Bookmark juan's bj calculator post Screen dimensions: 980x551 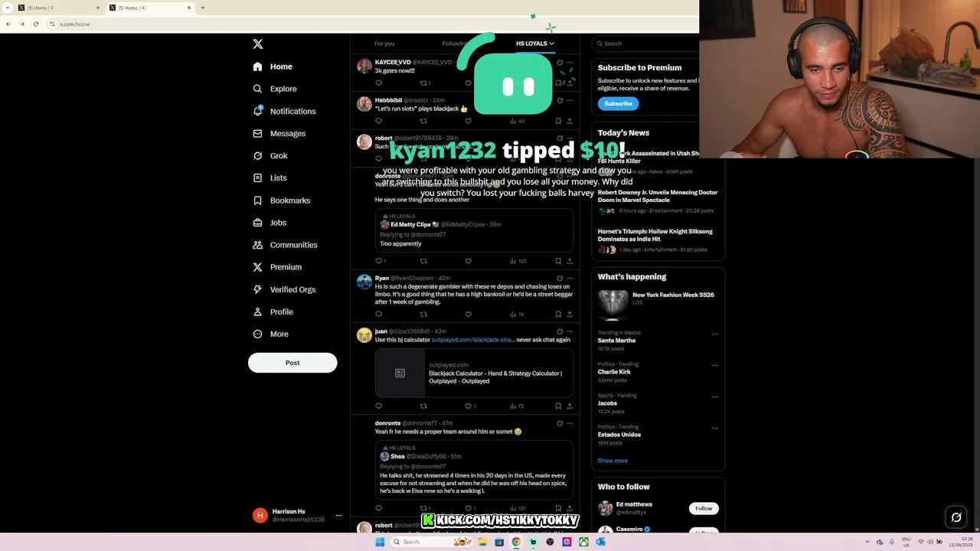[557, 406]
